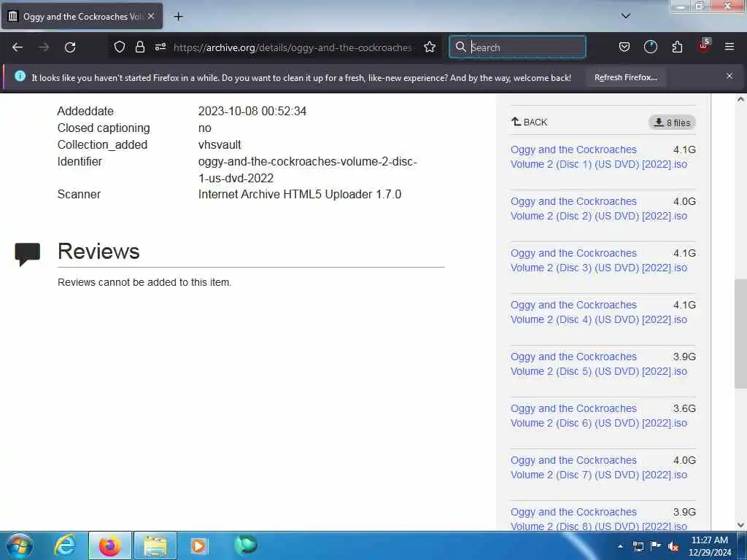Download the Disc 5 ISO file link
This screenshot has width=747, height=560.
(x=599, y=365)
